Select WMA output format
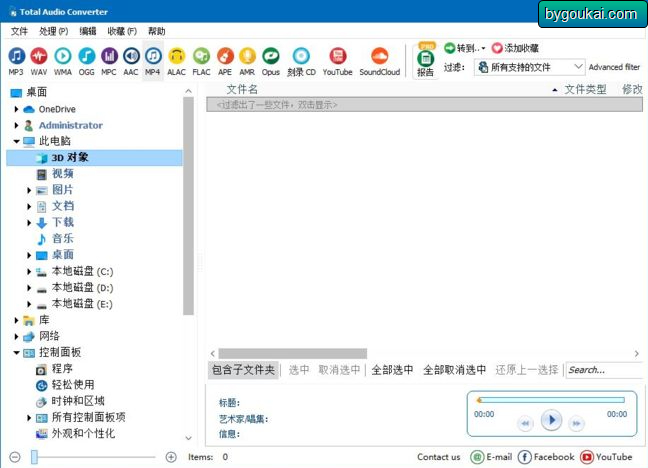 (63, 61)
